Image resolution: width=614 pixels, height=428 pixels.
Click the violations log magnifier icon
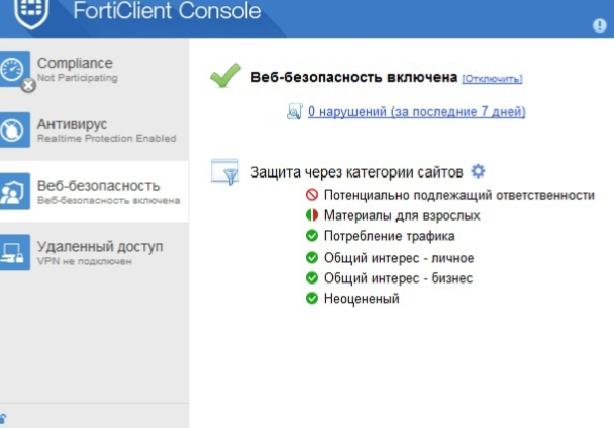pyautogui.click(x=294, y=112)
